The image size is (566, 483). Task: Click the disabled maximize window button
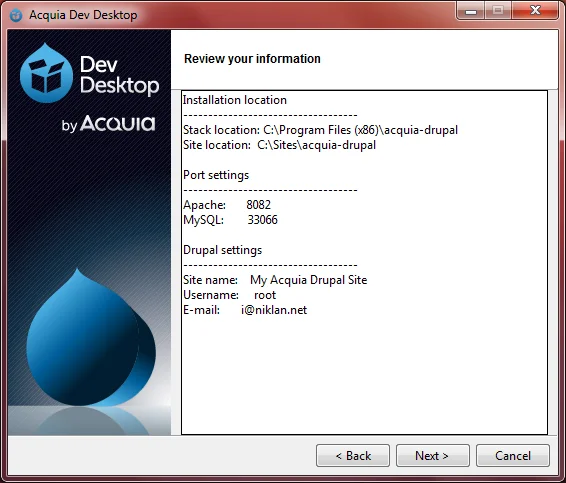coord(498,11)
